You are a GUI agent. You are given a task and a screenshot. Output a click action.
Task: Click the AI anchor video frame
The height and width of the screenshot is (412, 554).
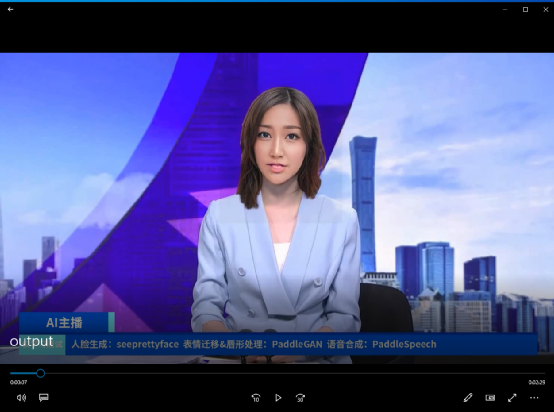click(x=277, y=208)
